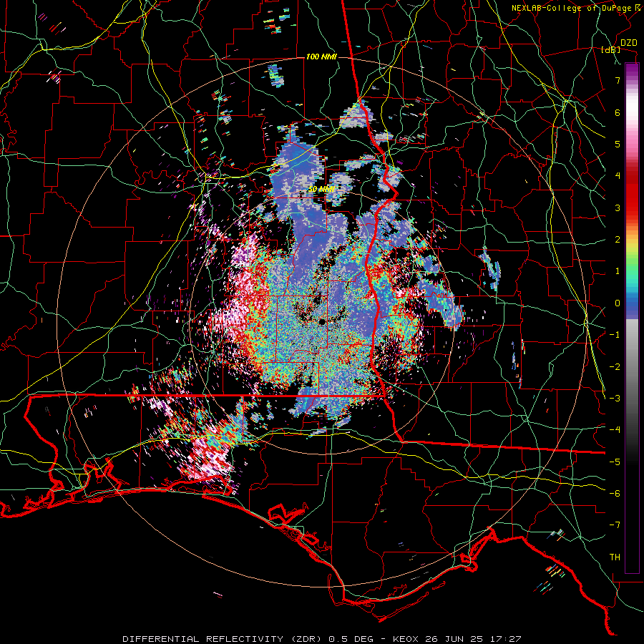This screenshot has width=644, height=644.
Task: Click the '1' tick label on the color bar
Action: [618, 271]
